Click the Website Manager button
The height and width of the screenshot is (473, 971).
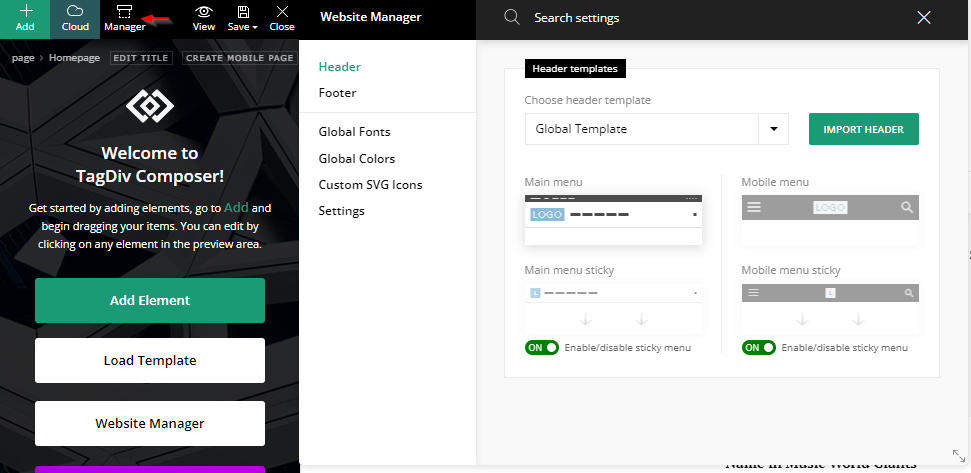click(150, 423)
